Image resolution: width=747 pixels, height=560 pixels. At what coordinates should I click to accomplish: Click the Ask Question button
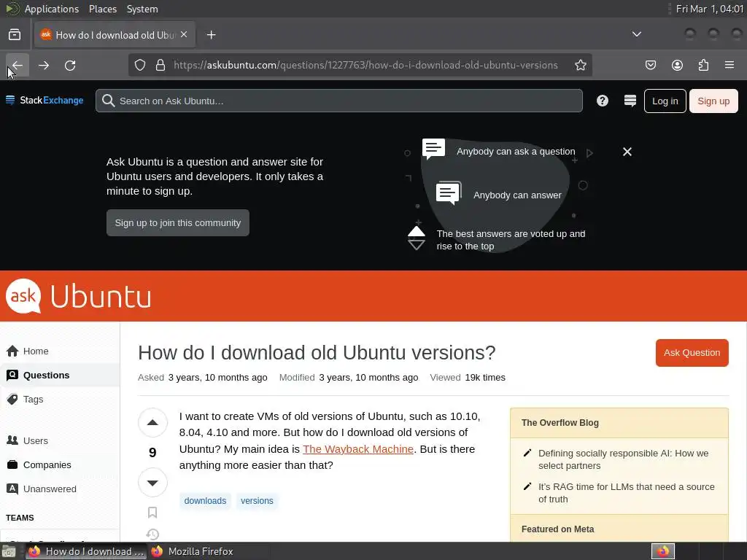(x=692, y=353)
